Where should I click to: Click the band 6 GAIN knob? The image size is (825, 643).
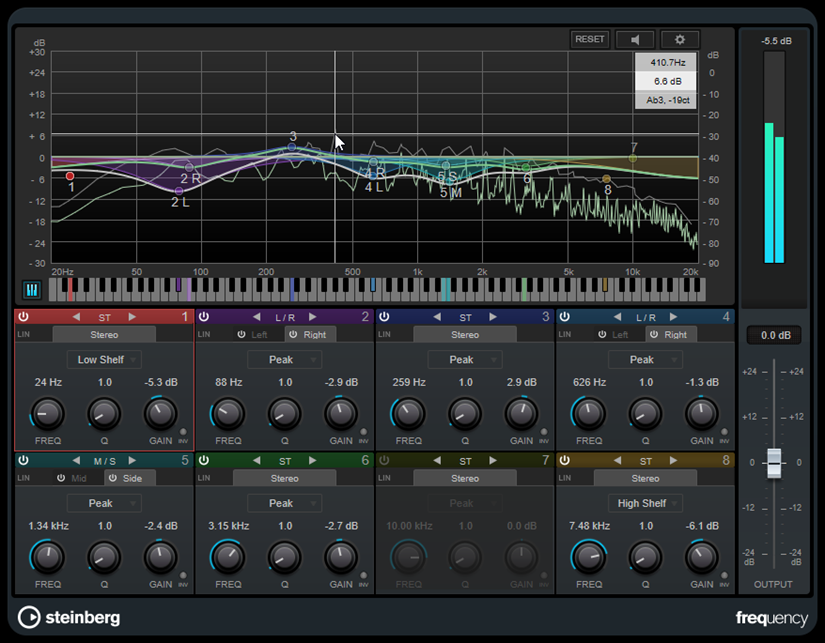[341, 557]
